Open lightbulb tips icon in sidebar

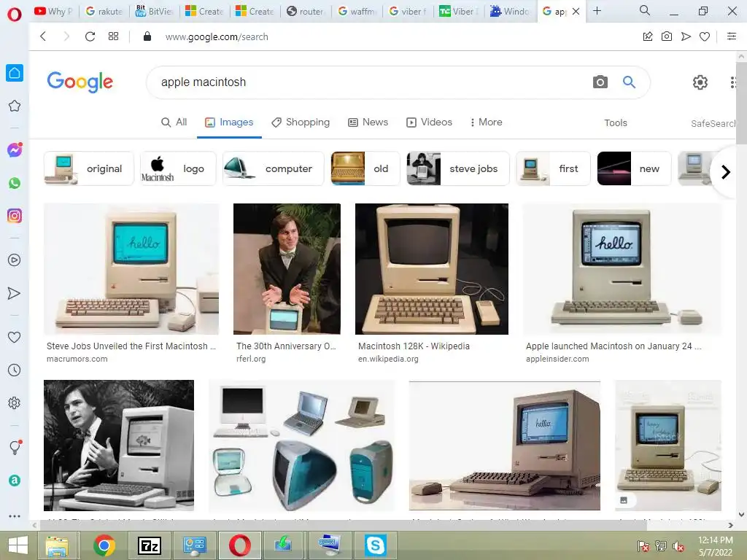[15, 447]
